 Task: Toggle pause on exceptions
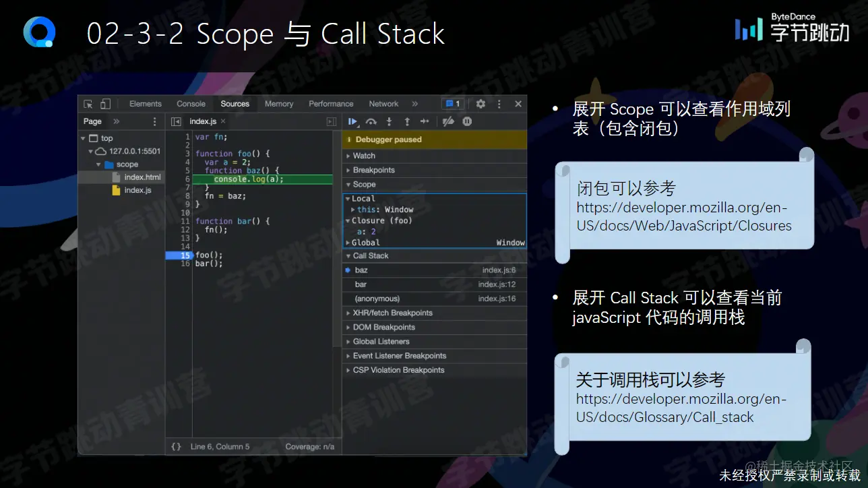pos(467,121)
